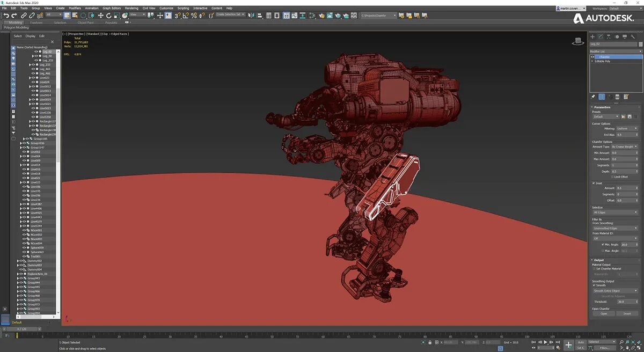Open the Create tab in the command panel
644x352 pixels.
(592, 36)
